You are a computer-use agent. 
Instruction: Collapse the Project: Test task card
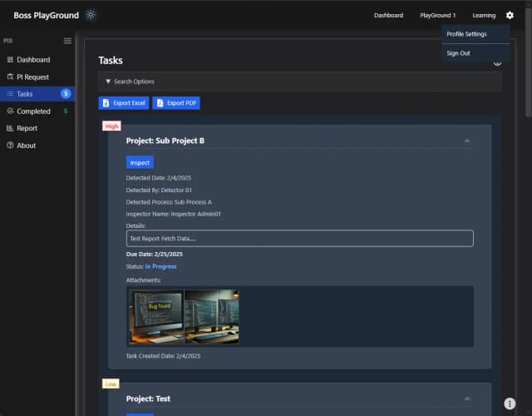467,399
